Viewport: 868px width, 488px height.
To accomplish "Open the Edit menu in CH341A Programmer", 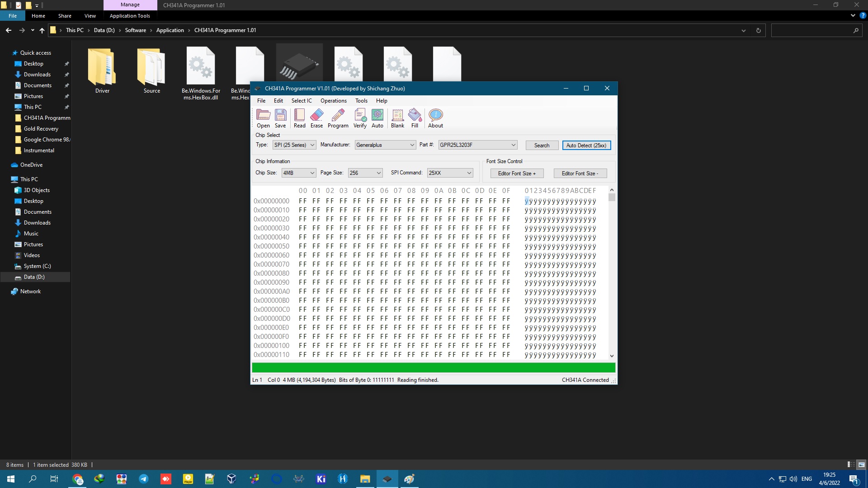I will pos(278,101).
